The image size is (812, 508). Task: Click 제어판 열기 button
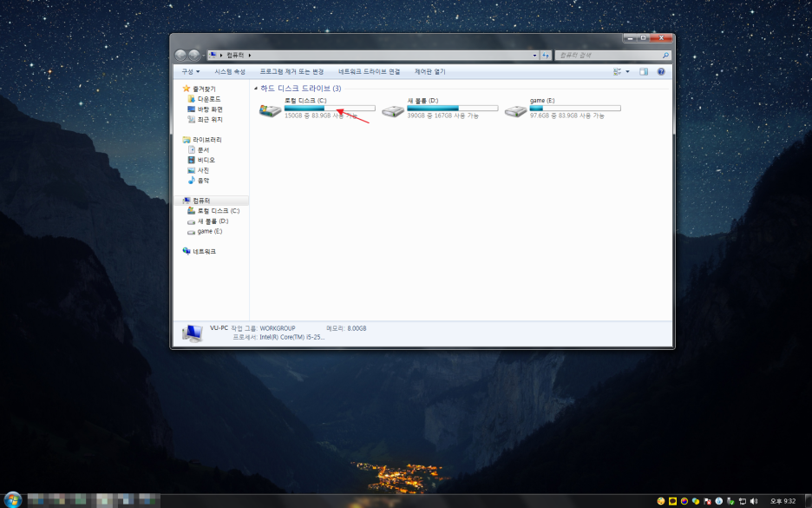(429, 71)
